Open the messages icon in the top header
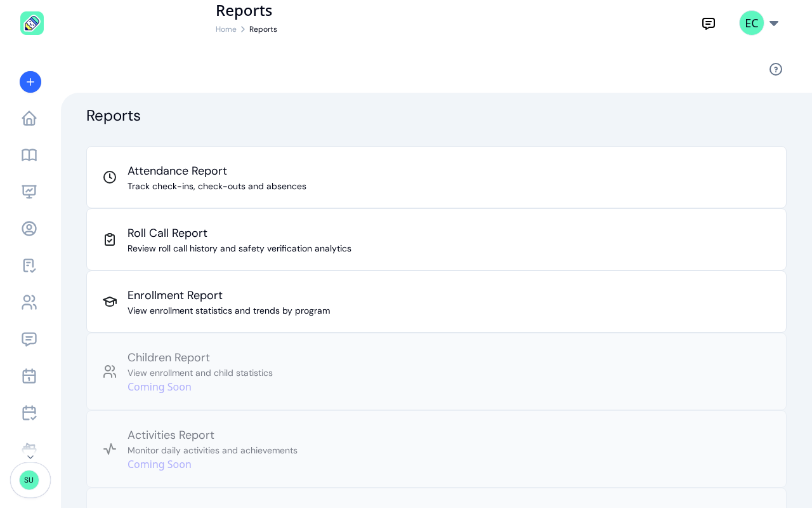Viewport: 812px width, 508px height. 709,23
